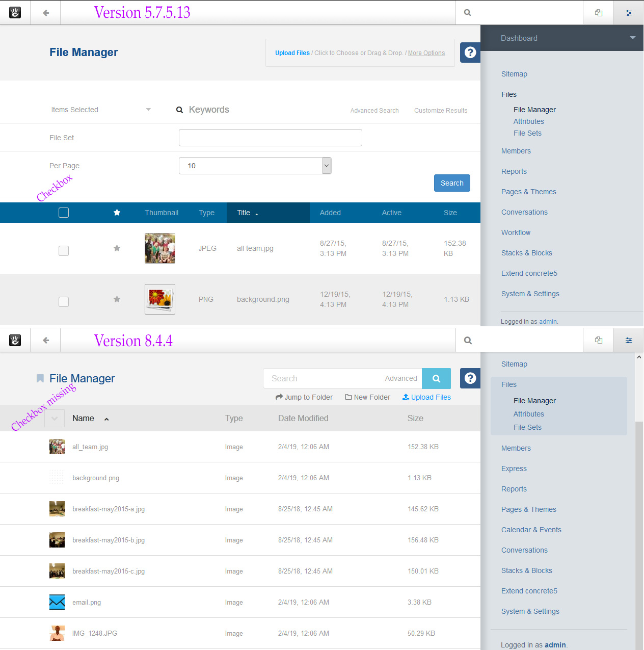This screenshot has height=650, width=644.
Task: Check the checkbox for all team.jpg
Action: (63, 251)
